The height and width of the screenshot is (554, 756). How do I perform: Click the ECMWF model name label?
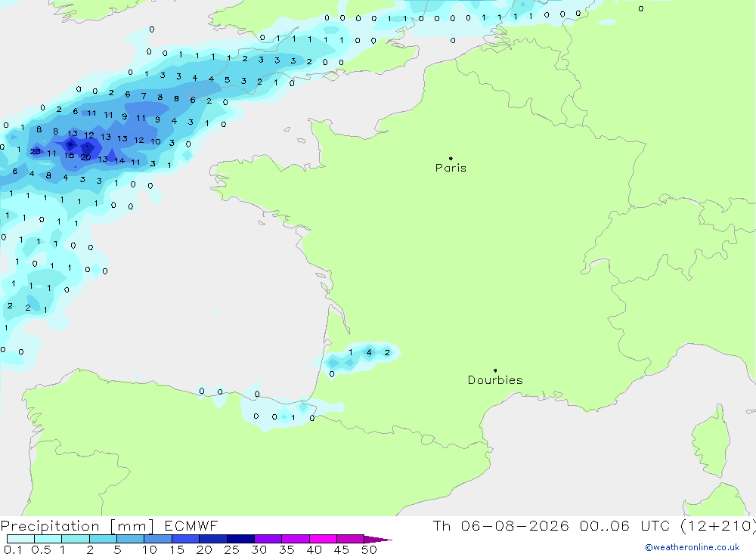pos(191,526)
